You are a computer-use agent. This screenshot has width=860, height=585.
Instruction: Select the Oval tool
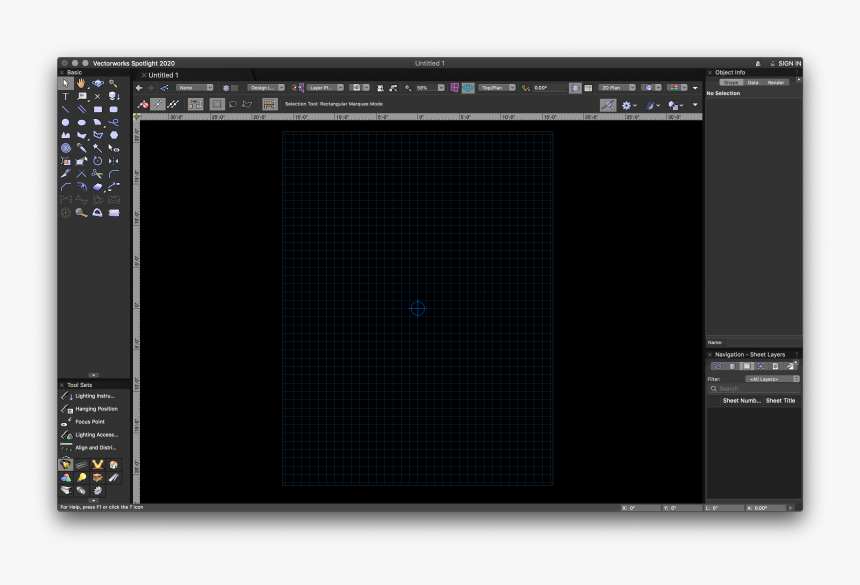coord(81,122)
